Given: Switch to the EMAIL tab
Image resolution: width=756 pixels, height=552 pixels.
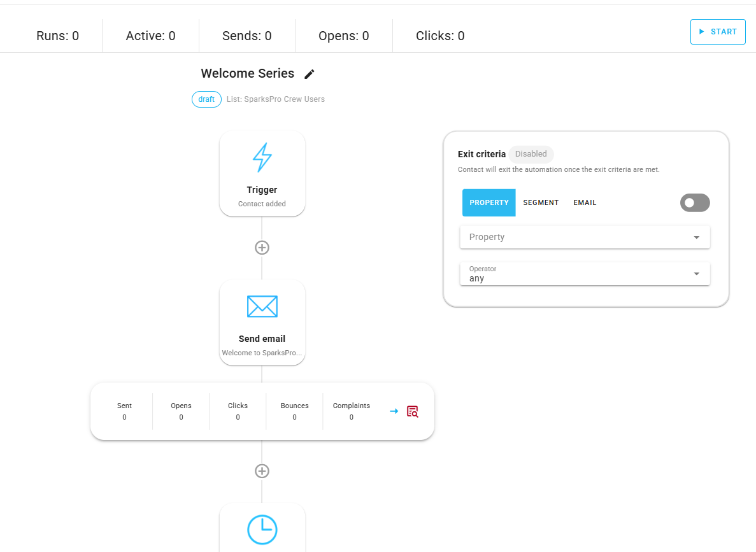Looking at the screenshot, I should pos(585,202).
